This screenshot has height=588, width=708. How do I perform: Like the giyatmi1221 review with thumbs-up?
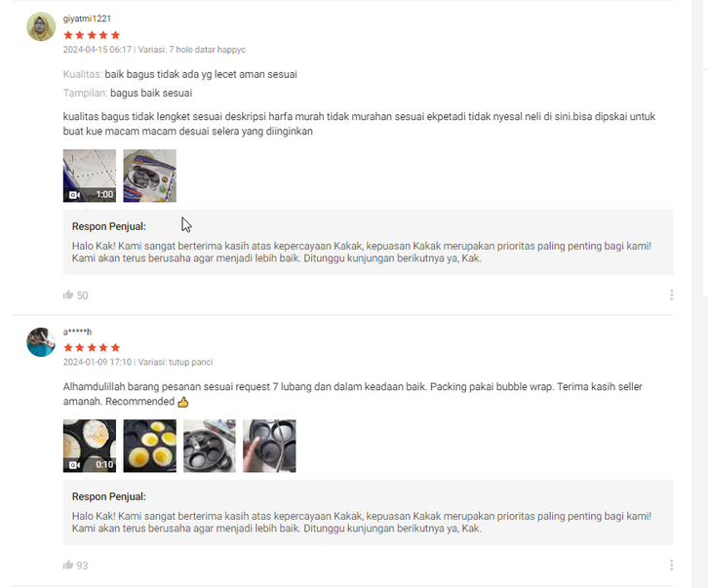coord(68,294)
